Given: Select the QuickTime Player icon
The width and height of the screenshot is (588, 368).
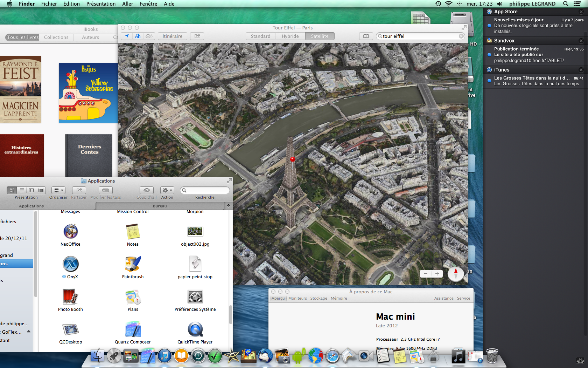Looking at the screenshot, I should click(x=195, y=329).
